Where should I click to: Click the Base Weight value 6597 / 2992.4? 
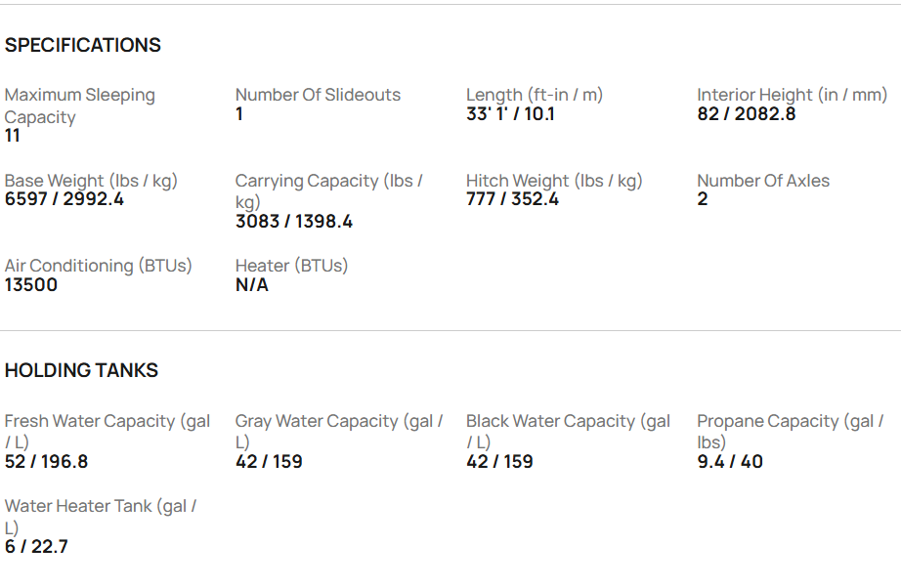(64, 199)
